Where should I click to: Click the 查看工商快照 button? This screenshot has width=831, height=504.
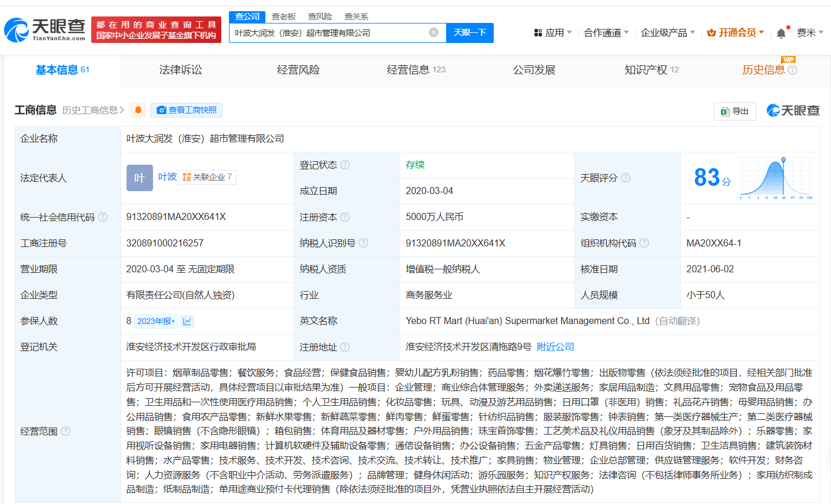187,110
